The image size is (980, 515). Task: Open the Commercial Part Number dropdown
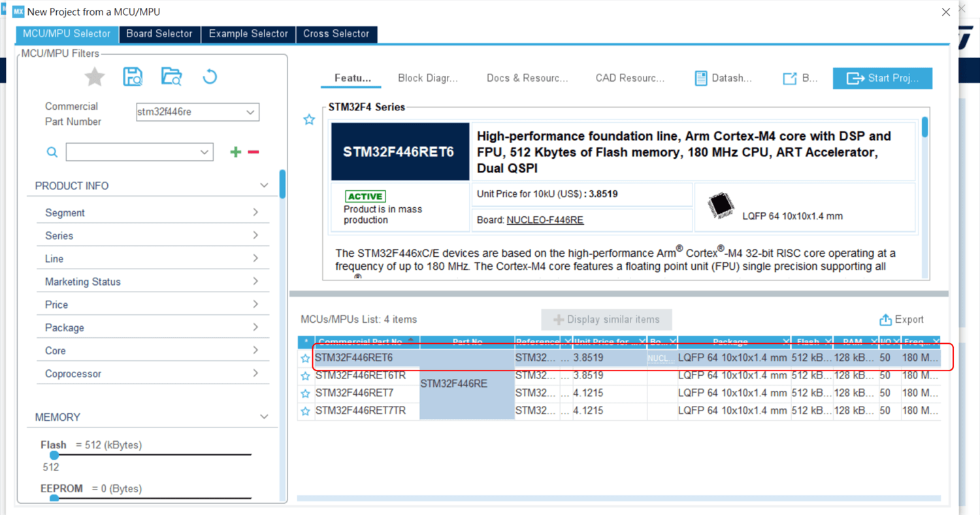pos(250,112)
